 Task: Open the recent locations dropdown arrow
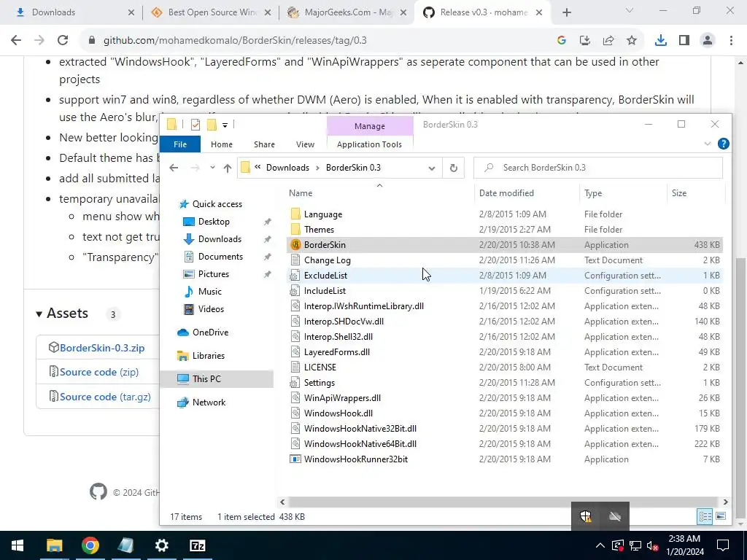212,168
